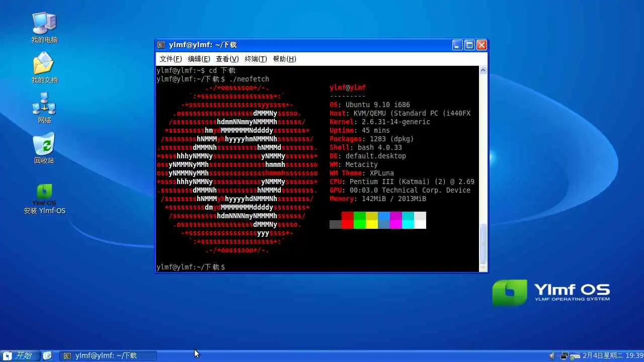
Task: Close the terminal window
Action: click(x=481, y=45)
